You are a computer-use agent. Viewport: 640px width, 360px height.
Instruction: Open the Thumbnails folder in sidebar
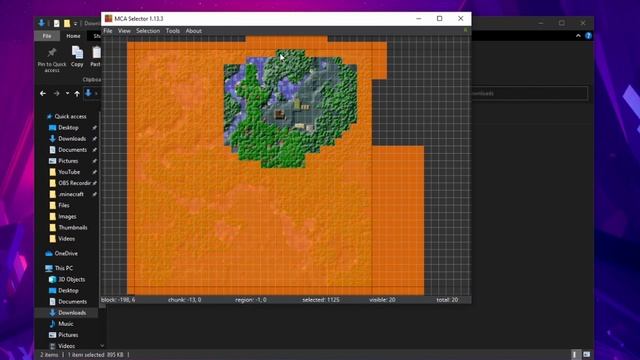[x=73, y=227]
